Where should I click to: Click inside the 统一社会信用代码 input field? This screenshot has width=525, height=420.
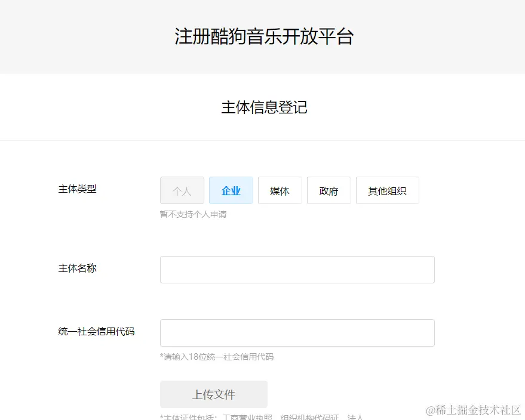coord(297,332)
